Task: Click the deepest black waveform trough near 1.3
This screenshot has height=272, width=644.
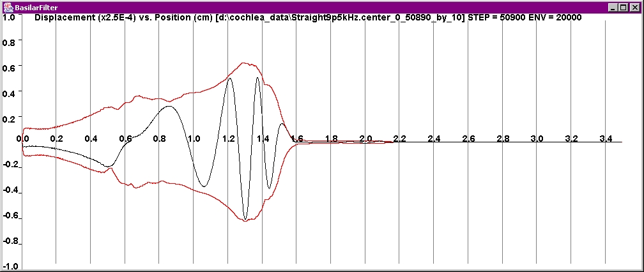Action: pos(245,220)
